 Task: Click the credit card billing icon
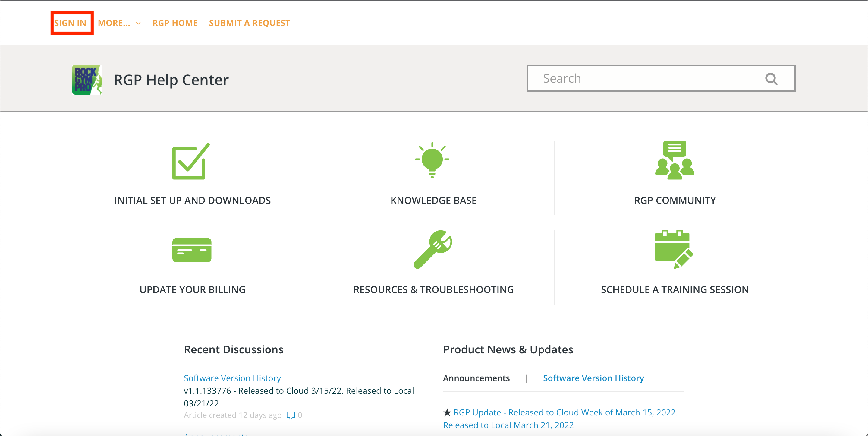coord(192,250)
